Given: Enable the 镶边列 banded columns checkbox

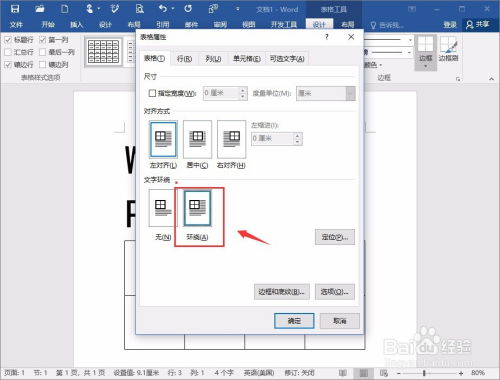Looking at the screenshot, I should [43, 64].
